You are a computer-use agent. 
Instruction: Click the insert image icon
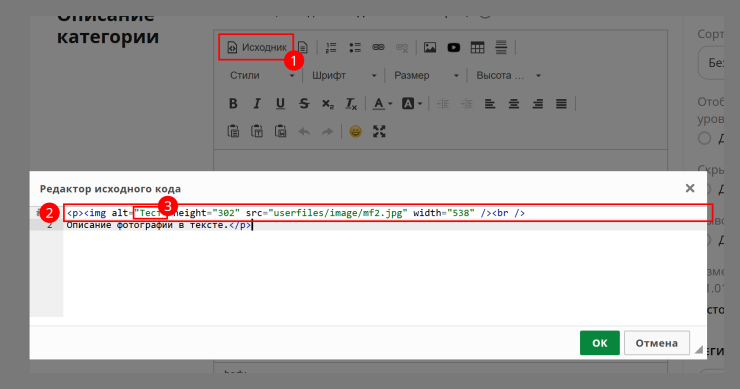tap(430, 47)
